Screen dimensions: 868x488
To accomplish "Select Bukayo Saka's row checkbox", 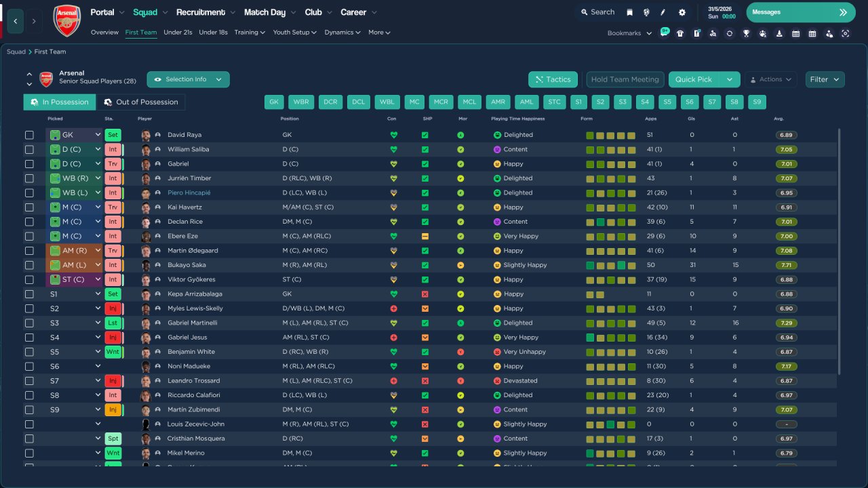I will pos(29,265).
